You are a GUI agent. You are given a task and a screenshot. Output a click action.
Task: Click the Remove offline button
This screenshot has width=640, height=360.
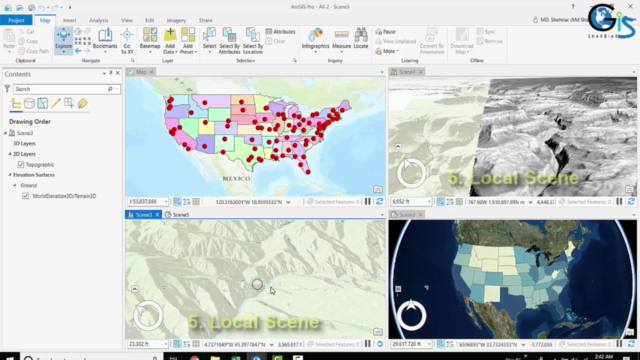490,41
